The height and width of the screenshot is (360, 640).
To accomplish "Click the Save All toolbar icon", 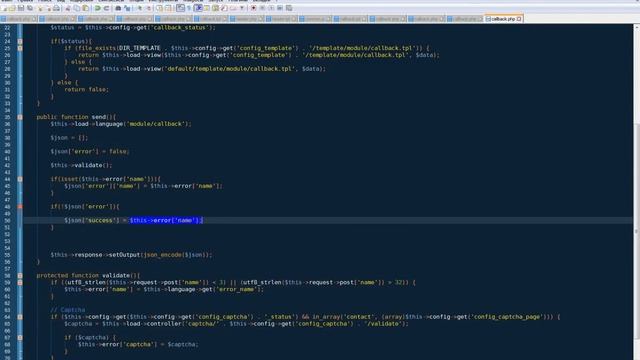I will coord(30,8).
